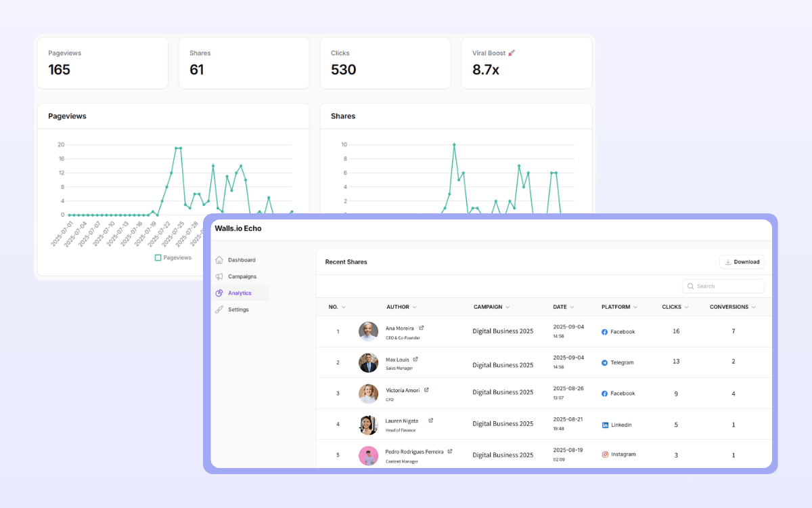Open the Settings sidebar item
The width and height of the screenshot is (812, 508).
[241, 310]
